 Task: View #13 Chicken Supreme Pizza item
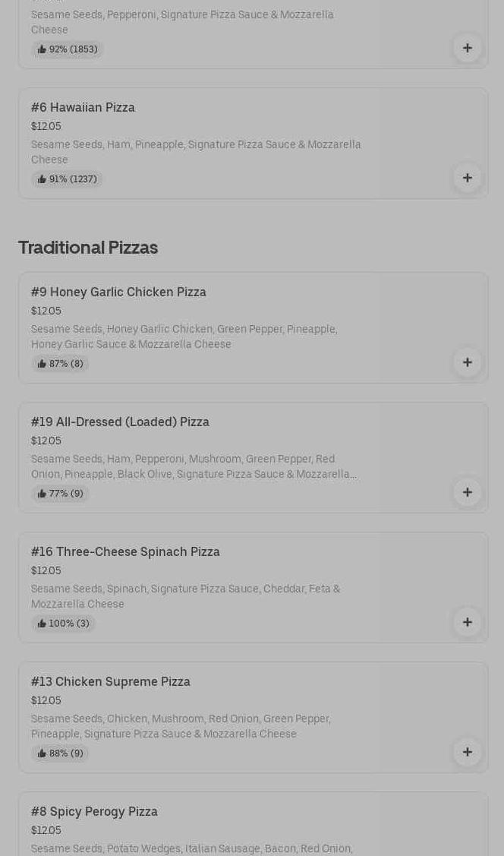coord(111,681)
